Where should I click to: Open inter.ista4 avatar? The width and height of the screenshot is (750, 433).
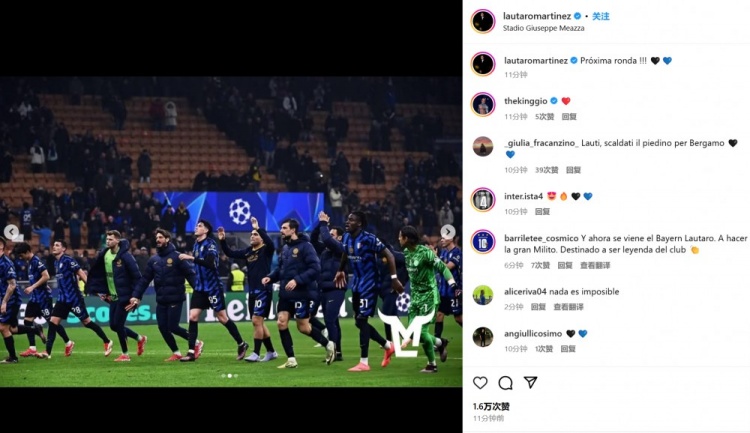coord(483,200)
